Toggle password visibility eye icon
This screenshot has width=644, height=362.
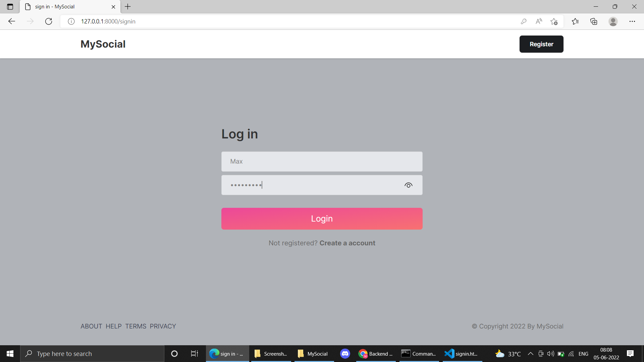pyautogui.click(x=408, y=185)
